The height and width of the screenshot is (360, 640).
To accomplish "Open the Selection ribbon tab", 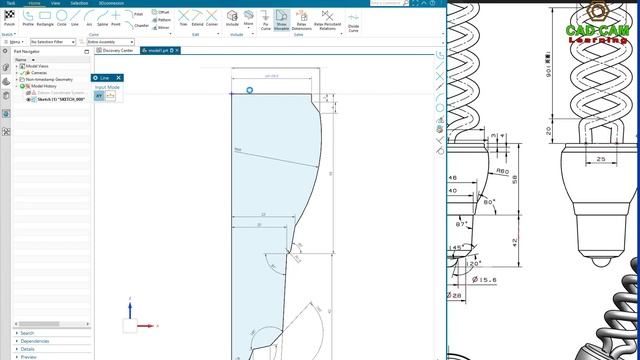I will (79, 3).
